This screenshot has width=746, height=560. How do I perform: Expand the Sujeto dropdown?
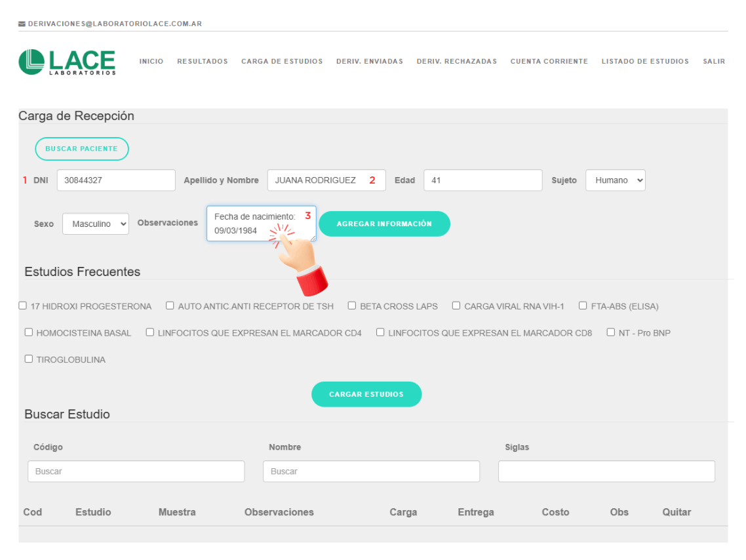click(615, 180)
